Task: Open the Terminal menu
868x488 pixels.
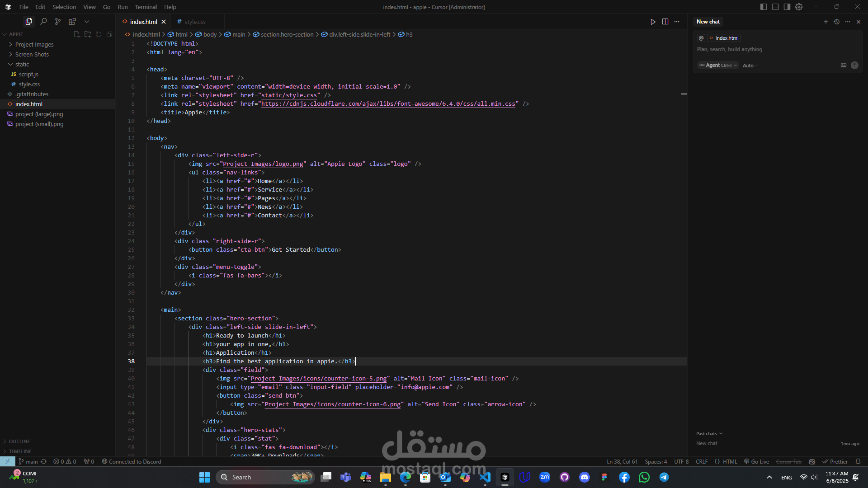Action: (146, 7)
